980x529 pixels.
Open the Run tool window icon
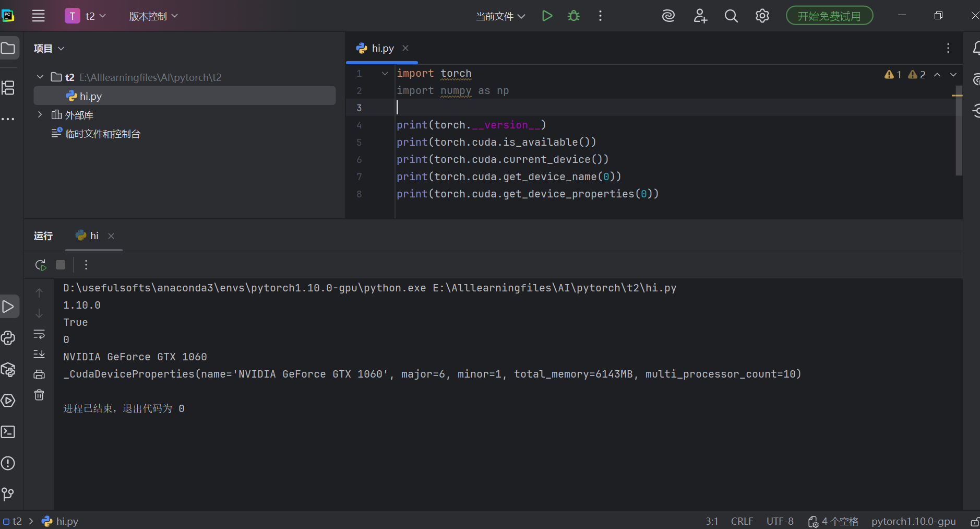point(8,307)
